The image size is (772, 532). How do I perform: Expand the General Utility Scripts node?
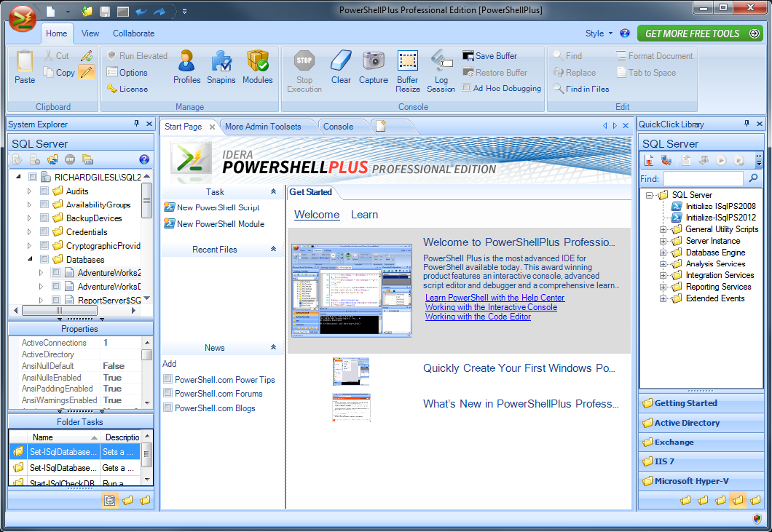point(663,229)
